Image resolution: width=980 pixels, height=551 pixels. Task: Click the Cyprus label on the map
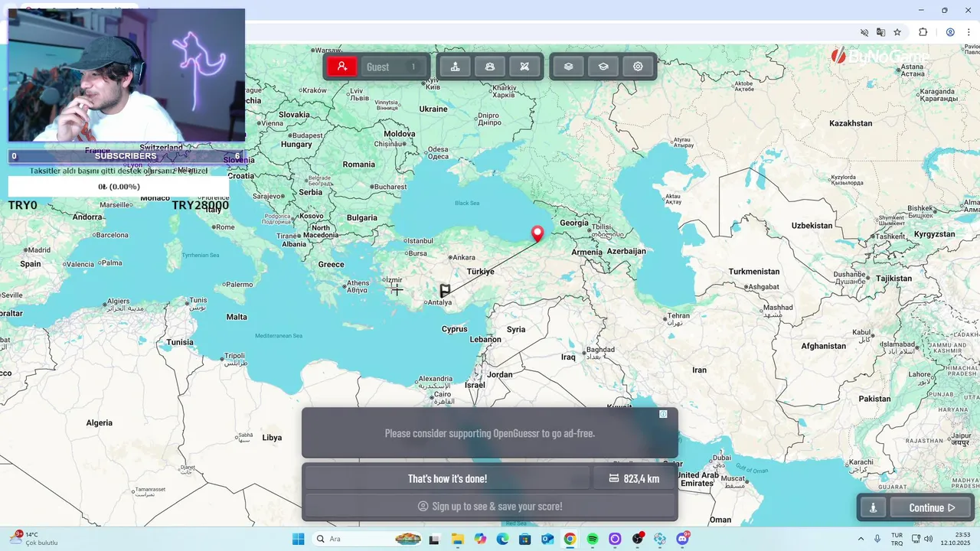[x=454, y=329]
